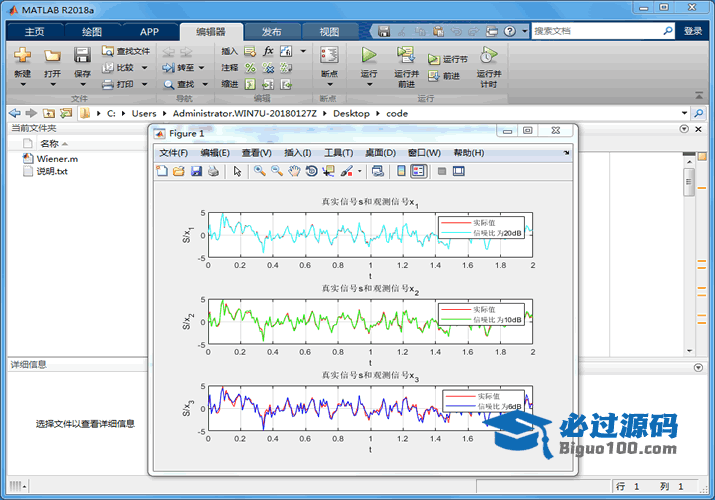Click the up one folder icon
715x500 pixels.
pyautogui.click(x=49, y=113)
